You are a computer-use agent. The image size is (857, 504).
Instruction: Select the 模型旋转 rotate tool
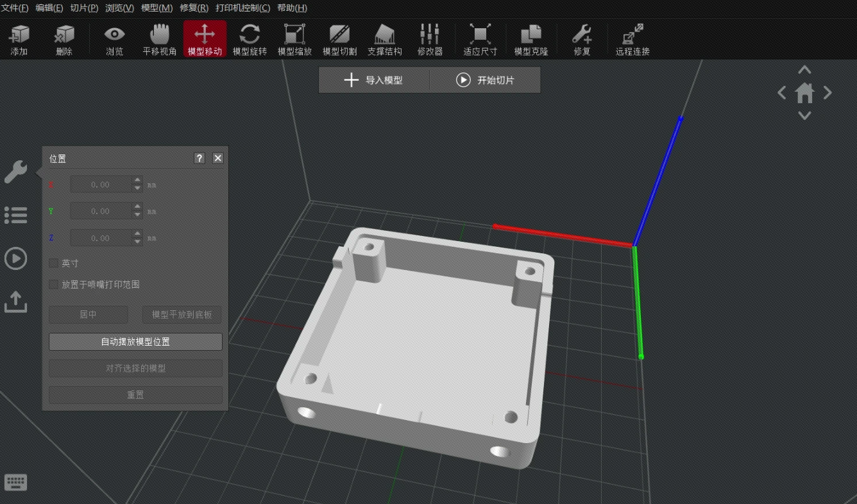[250, 39]
